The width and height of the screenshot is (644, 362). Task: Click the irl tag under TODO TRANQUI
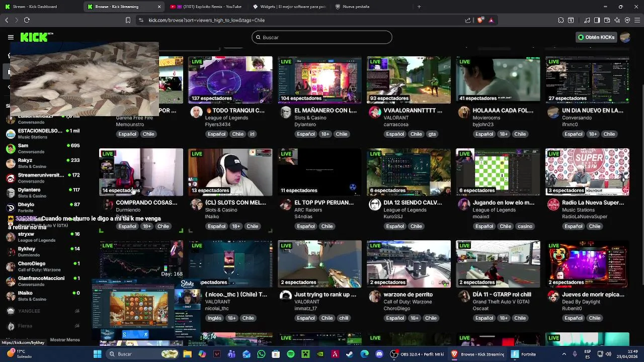tap(252, 134)
